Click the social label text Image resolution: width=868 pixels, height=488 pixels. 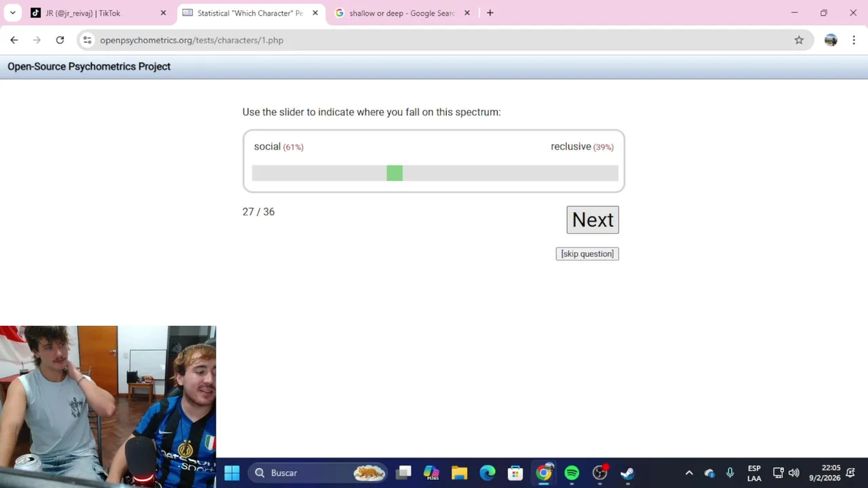pyautogui.click(x=267, y=146)
